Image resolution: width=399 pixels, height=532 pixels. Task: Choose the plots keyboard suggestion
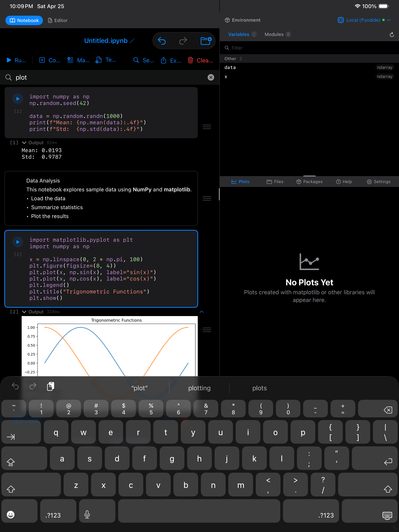259,388
